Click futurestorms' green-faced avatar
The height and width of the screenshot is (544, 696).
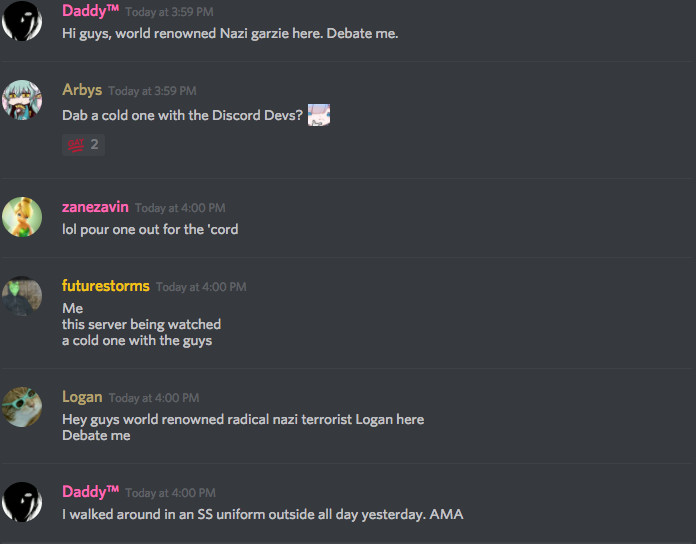pyautogui.click(x=22, y=296)
